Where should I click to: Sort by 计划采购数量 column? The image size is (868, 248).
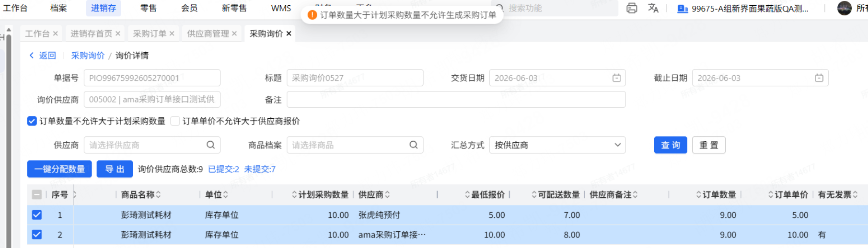(320, 194)
